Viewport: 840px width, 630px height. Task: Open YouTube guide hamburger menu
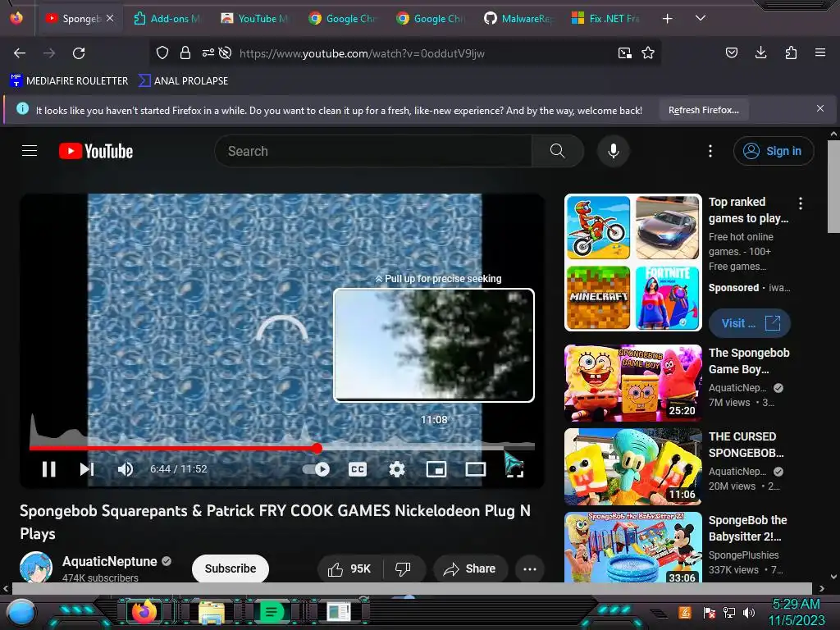[x=30, y=151]
